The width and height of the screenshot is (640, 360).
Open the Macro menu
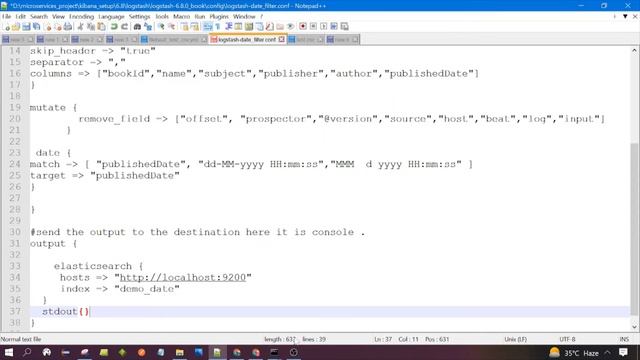click(x=181, y=16)
